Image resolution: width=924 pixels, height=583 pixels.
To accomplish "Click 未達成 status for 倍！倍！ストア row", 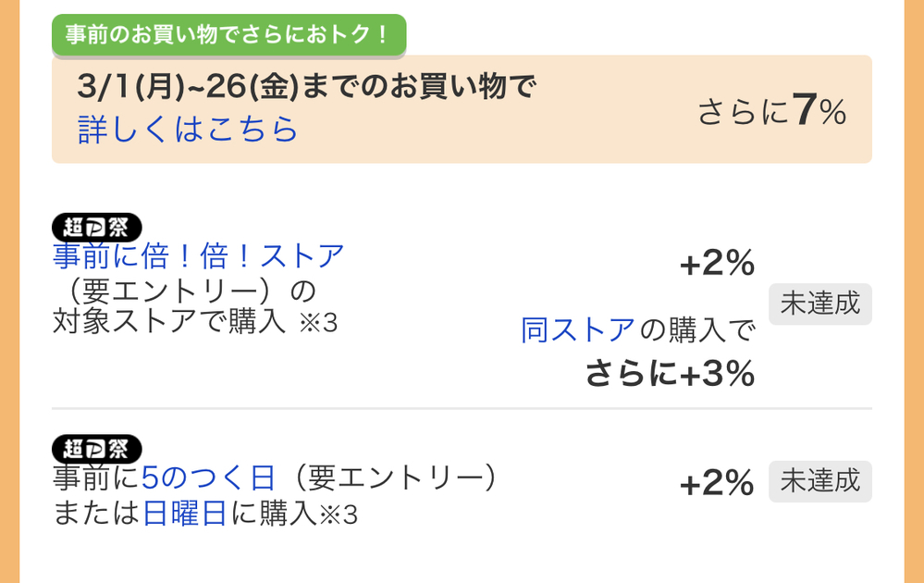I will pyautogui.click(x=819, y=304).
